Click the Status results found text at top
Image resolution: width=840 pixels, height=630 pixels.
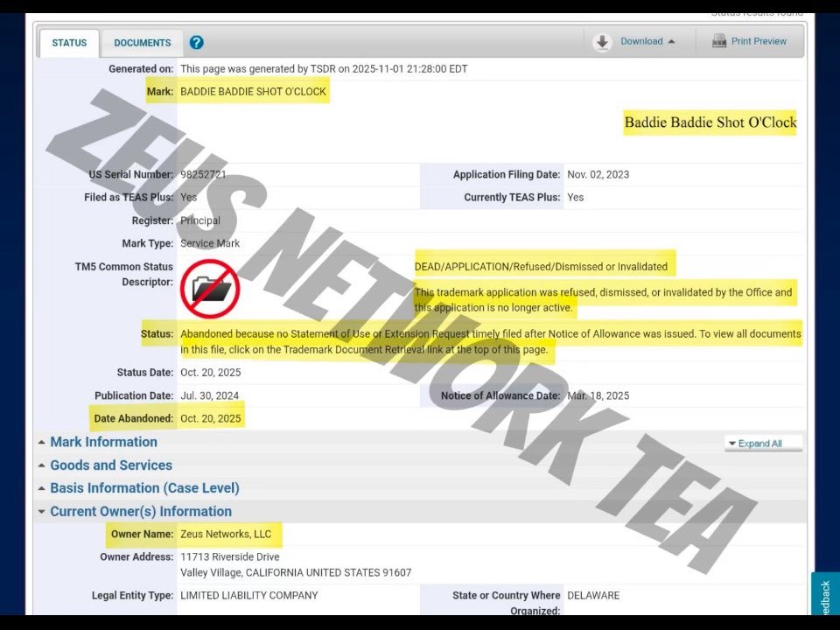[x=756, y=12]
